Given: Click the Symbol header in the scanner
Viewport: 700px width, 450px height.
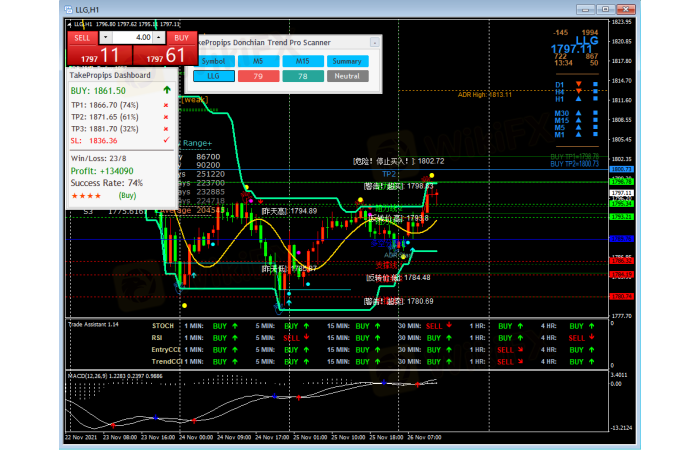Looking at the screenshot, I should point(213,61).
